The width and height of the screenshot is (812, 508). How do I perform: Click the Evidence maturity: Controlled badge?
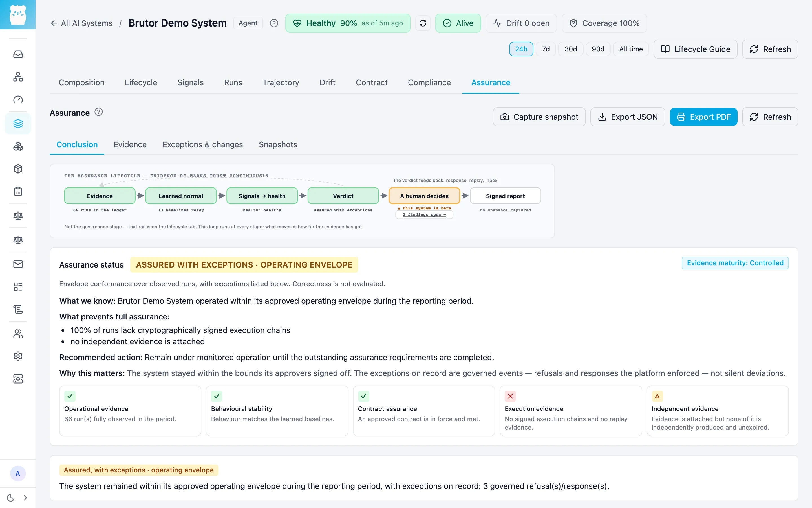click(735, 263)
